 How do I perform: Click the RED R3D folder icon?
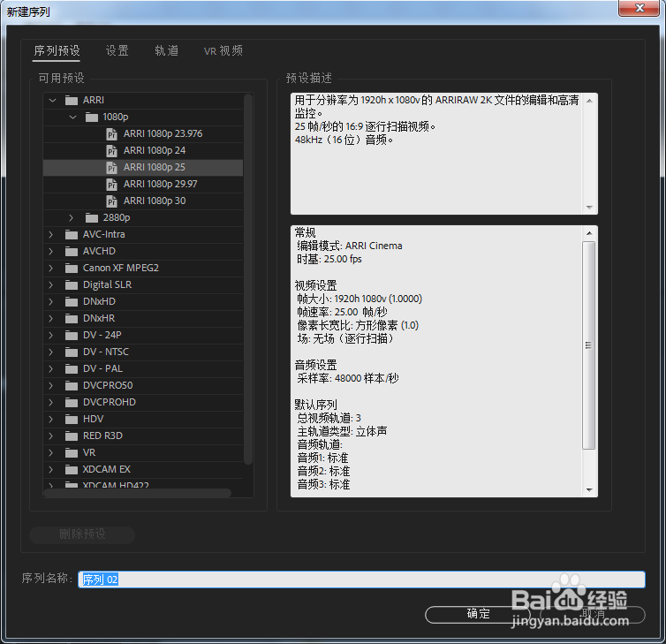(x=72, y=436)
